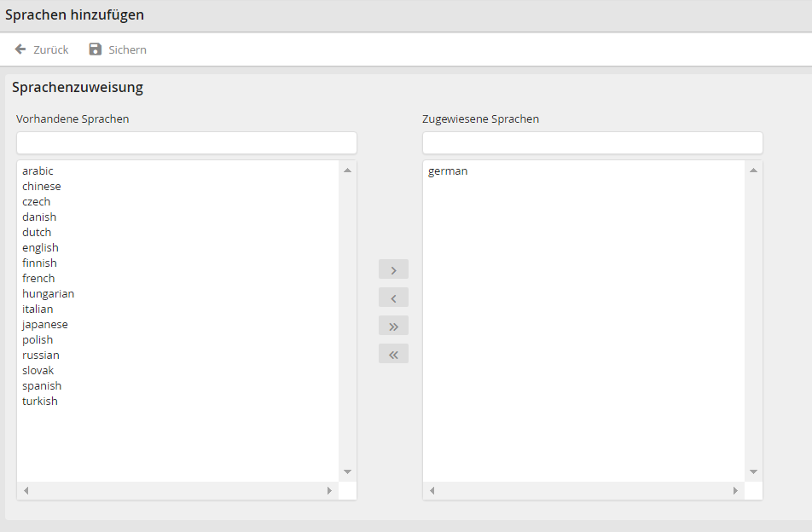812x532 pixels.
Task: Select arabic in available languages
Action: 38,171
